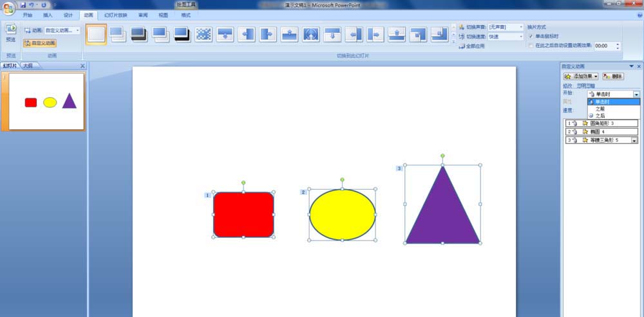Open PowerPoint help question mark icon

pyautogui.click(x=639, y=15)
